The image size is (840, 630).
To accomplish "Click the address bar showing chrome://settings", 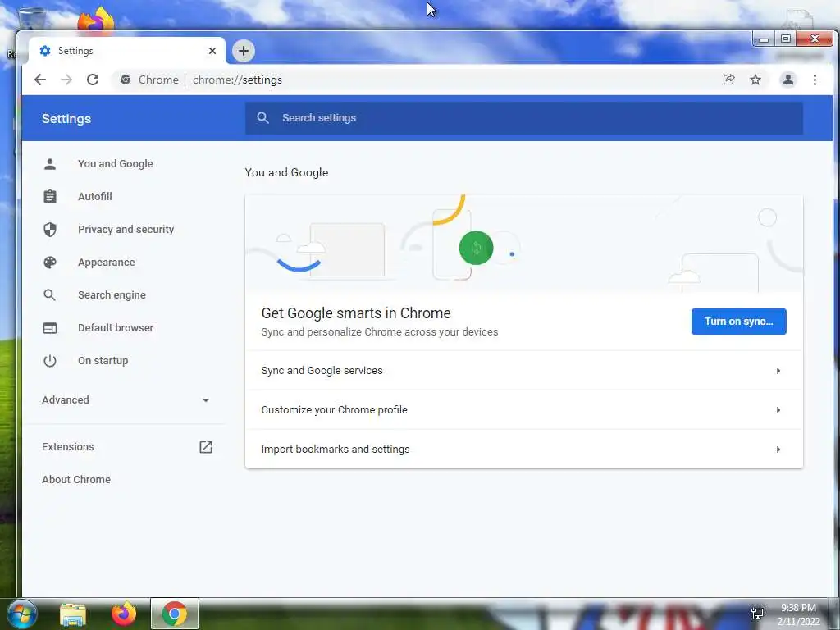I will [418, 80].
